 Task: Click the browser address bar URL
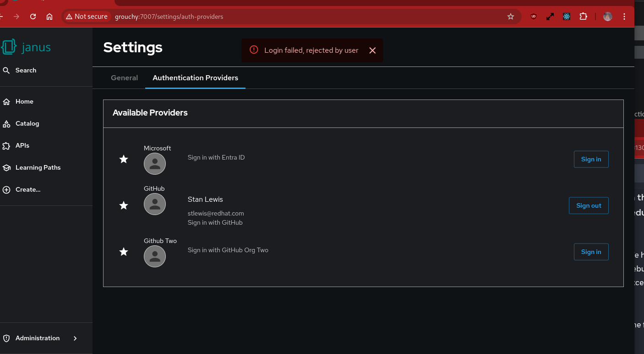click(x=169, y=17)
